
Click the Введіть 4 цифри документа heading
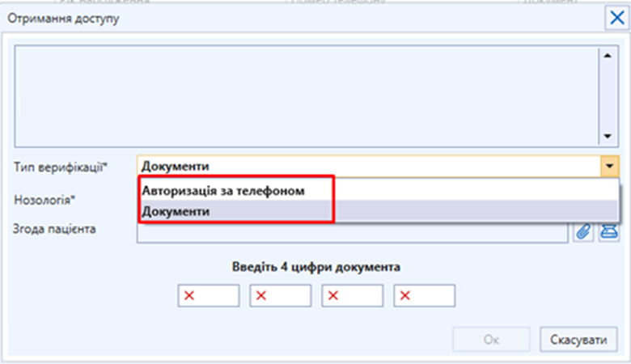pos(315,266)
